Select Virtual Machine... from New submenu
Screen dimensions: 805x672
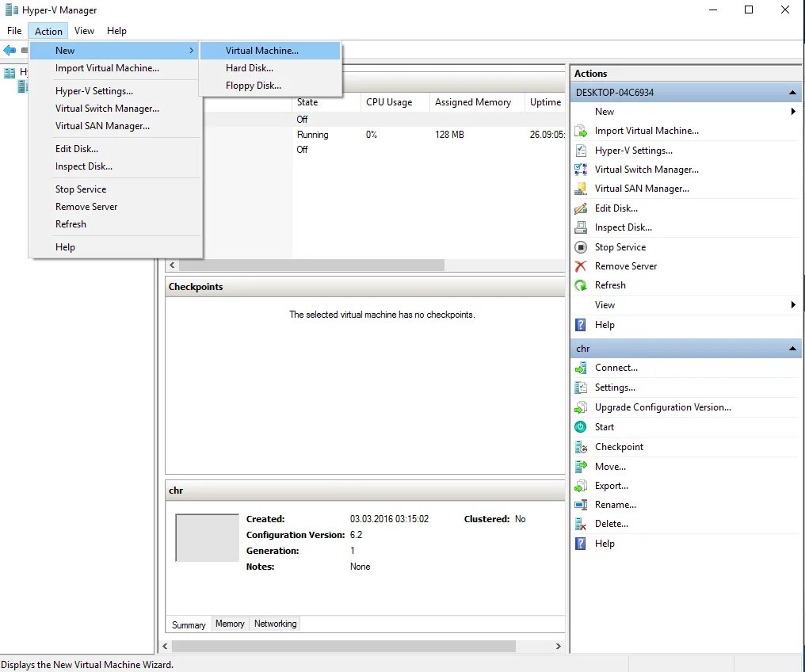tap(270, 50)
